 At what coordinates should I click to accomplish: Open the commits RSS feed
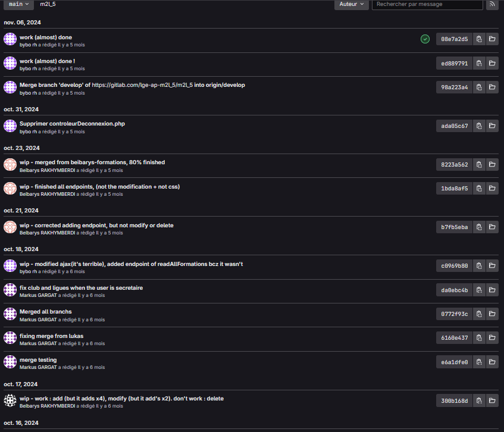(x=492, y=4)
